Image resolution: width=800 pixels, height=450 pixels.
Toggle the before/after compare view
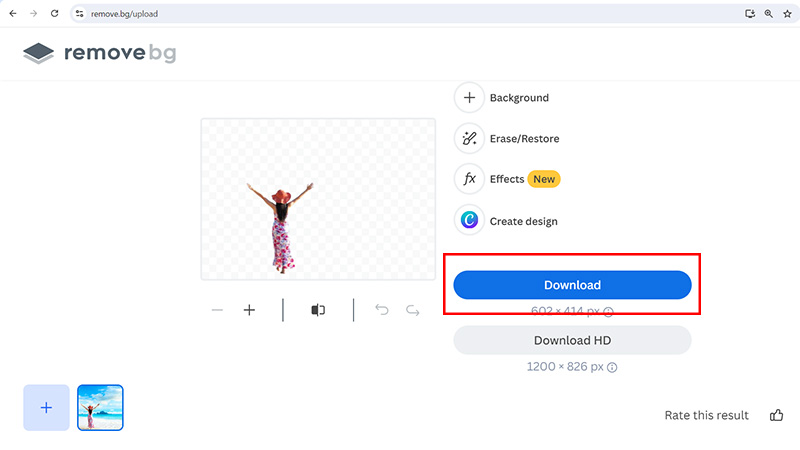318,311
